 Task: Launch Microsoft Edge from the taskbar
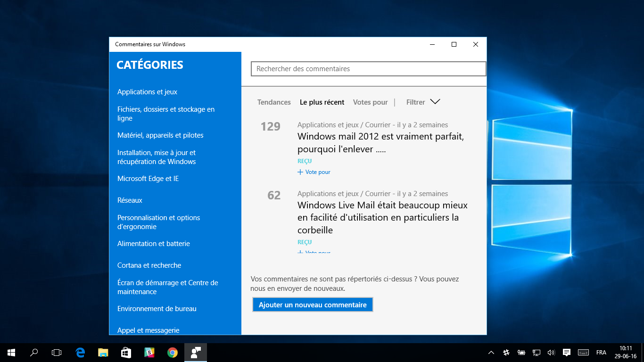[x=80, y=353]
